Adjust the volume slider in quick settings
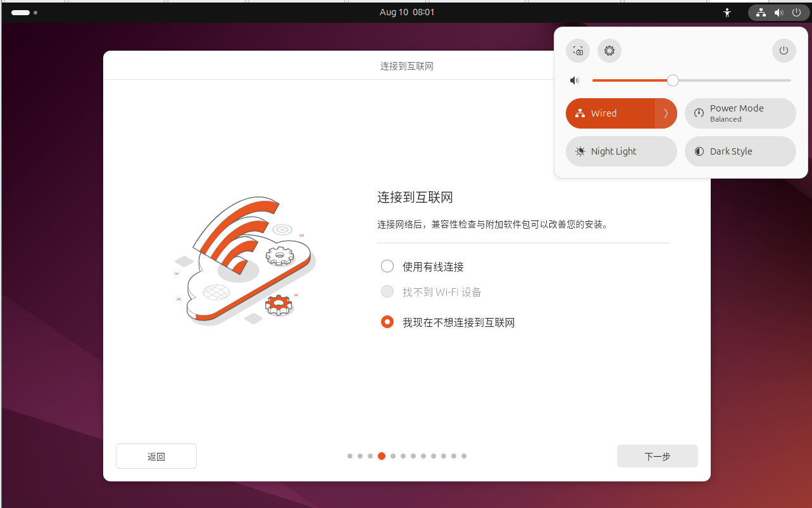The height and width of the screenshot is (508, 812). (692, 80)
